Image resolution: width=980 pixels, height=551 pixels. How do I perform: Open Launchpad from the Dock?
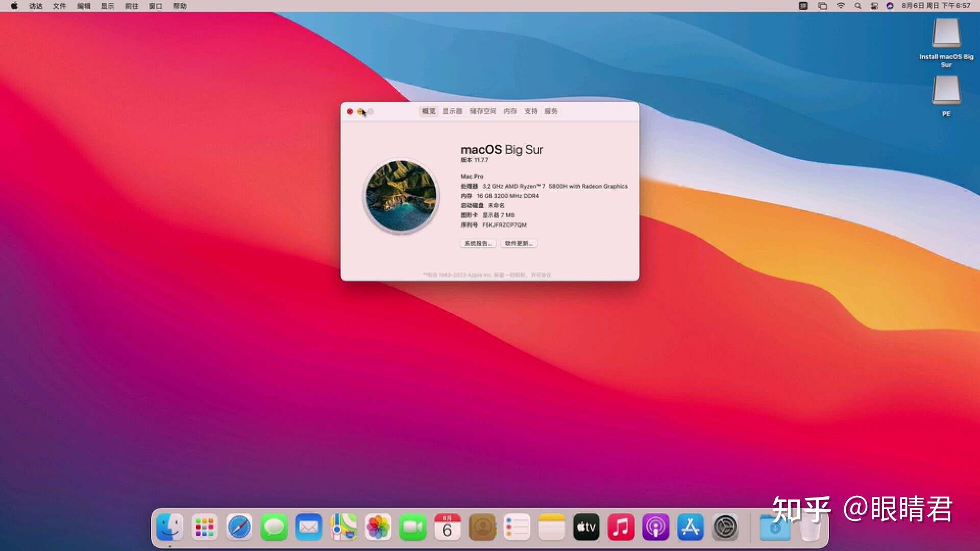[204, 527]
